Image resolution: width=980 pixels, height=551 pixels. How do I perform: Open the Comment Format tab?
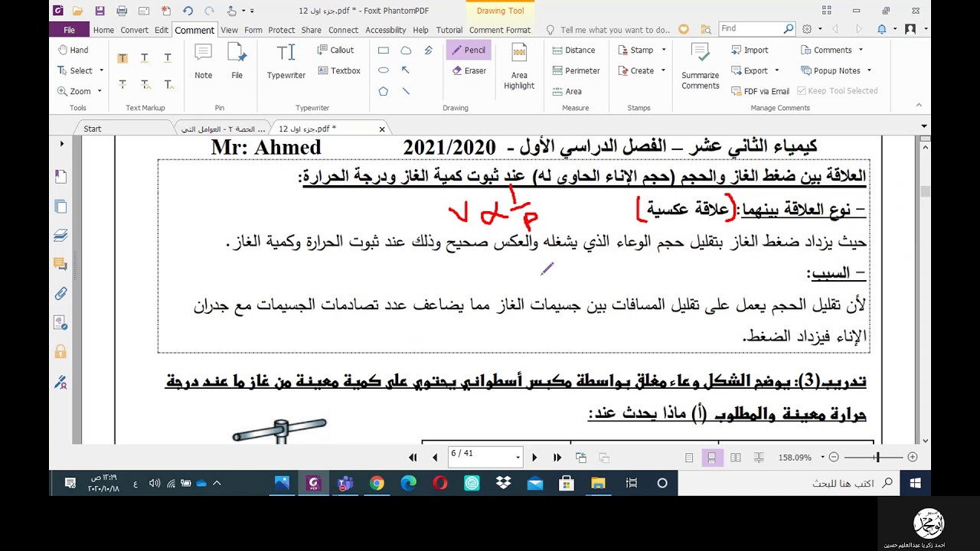pos(500,30)
